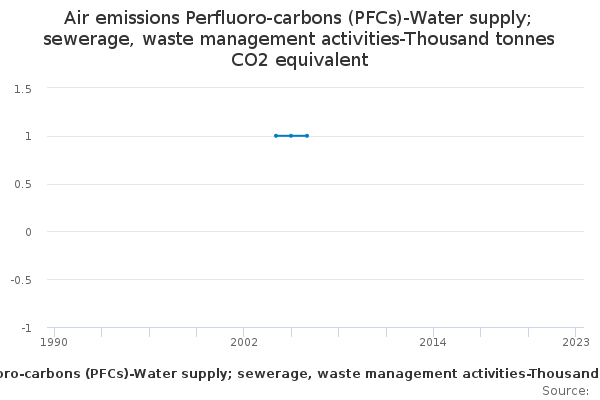Click the 2002 x-axis label
The image size is (600, 400).
(x=243, y=342)
